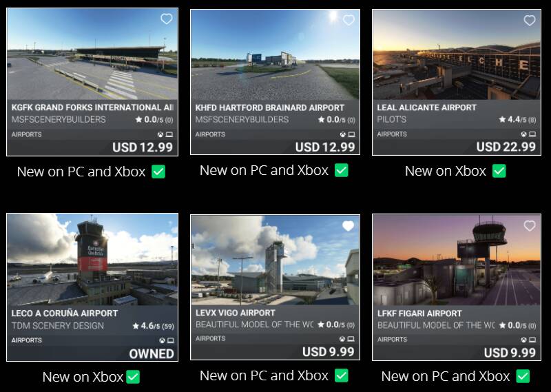Image resolution: width=551 pixels, height=392 pixels.
Task: Click the MSFSCENERYBUILDERS publisher name under KGFK
Action: point(59,120)
